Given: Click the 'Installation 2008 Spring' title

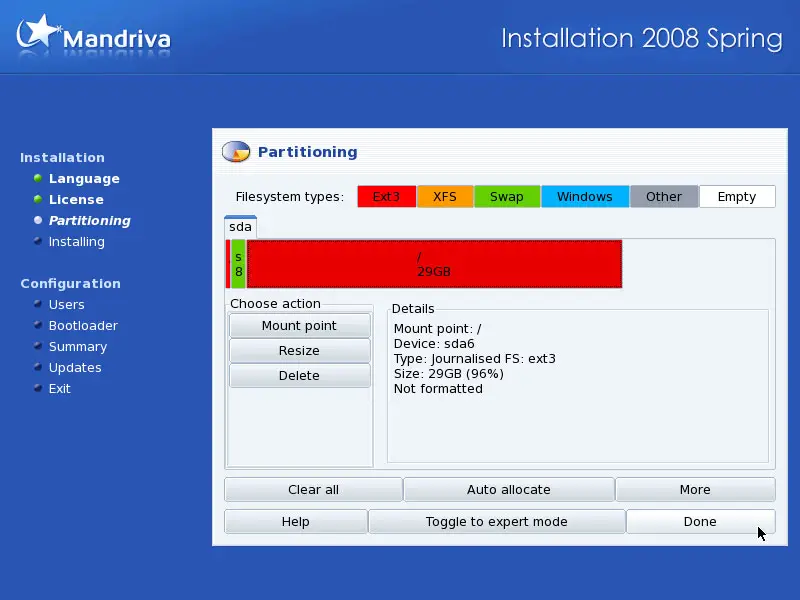Looking at the screenshot, I should 642,39.
